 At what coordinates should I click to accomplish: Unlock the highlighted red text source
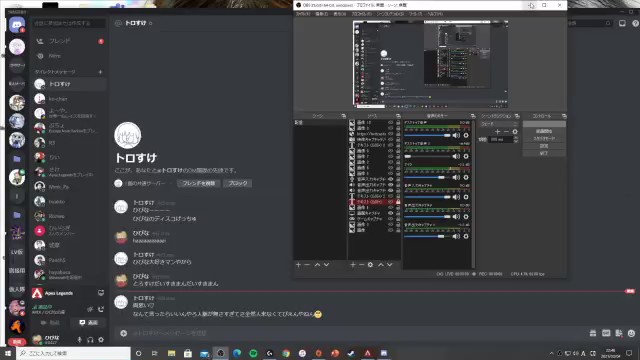[398, 202]
